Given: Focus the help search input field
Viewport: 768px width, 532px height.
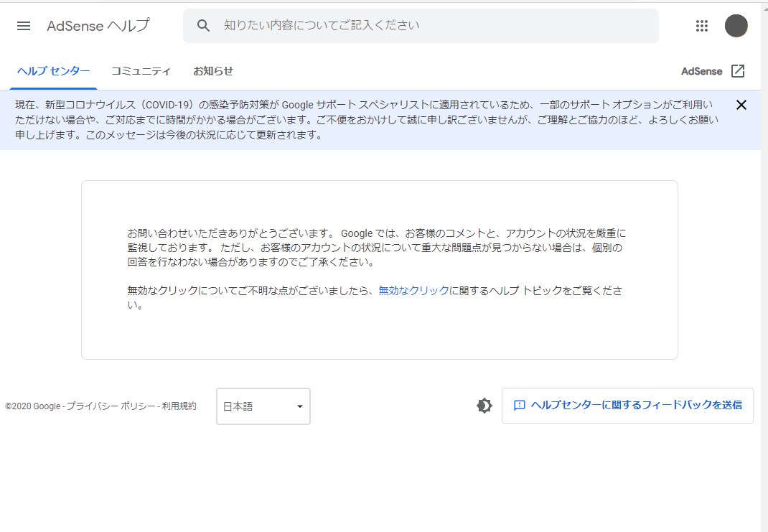Looking at the screenshot, I should click(431, 26).
